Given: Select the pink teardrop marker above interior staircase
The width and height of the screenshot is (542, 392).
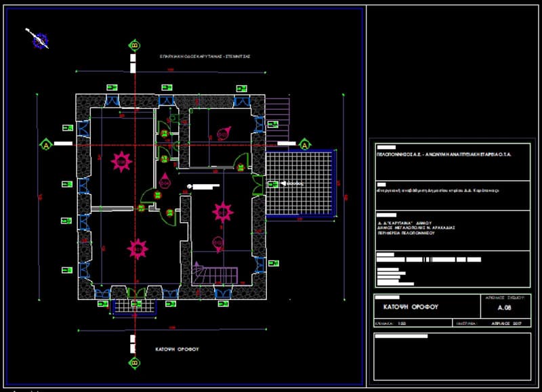Looking at the screenshot, I should (x=217, y=244).
